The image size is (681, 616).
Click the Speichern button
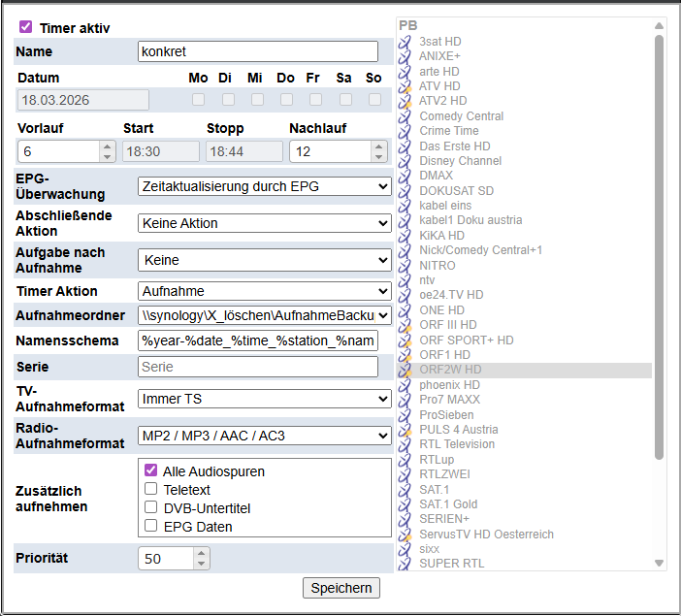(x=341, y=588)
